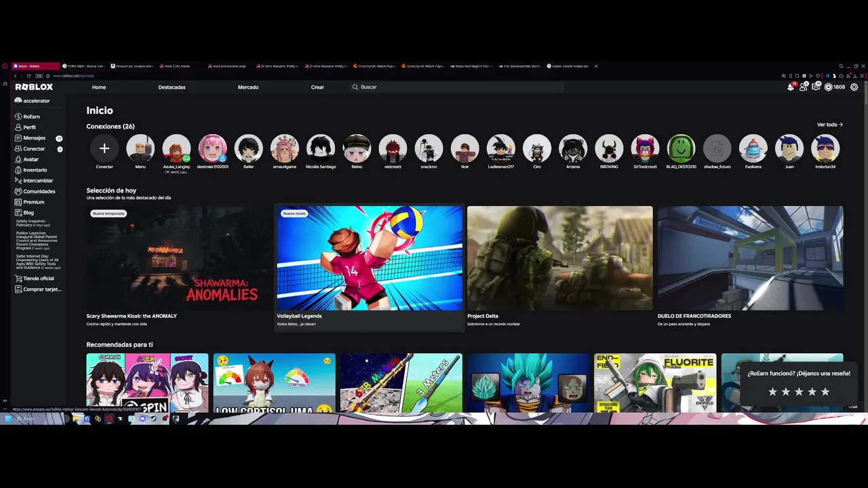Open Conectar in the sidebar
868x488 pixels.
(31, 148)
